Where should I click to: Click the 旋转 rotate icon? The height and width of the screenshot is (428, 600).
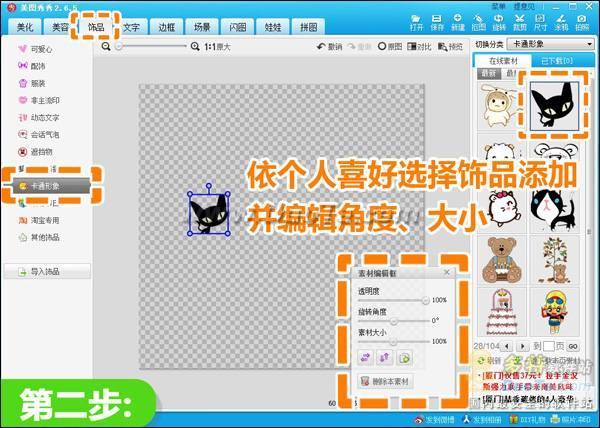[x=499, y=23]
